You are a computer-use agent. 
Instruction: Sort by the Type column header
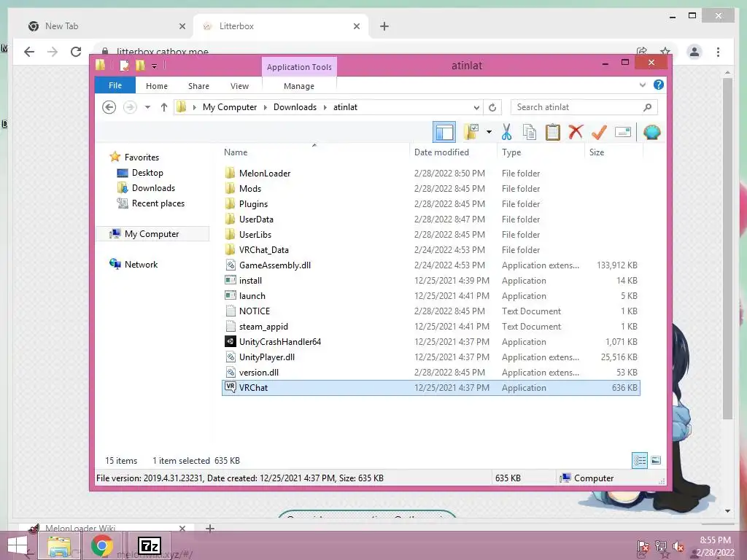[x=511, y=152]
